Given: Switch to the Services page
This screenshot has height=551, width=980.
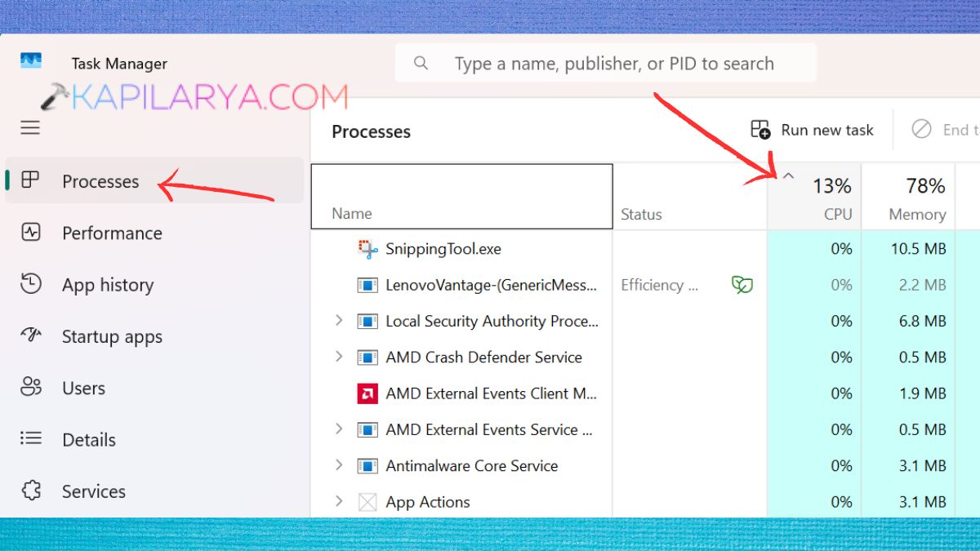Looking at the screenshot, I should click(x=154, y=491).
